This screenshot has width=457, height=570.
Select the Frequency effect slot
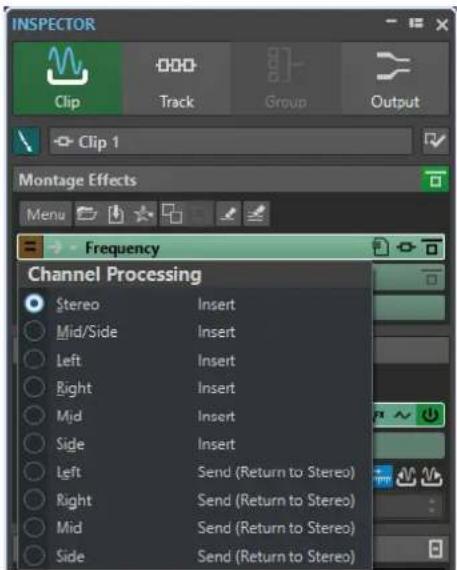tap(207, 248)
